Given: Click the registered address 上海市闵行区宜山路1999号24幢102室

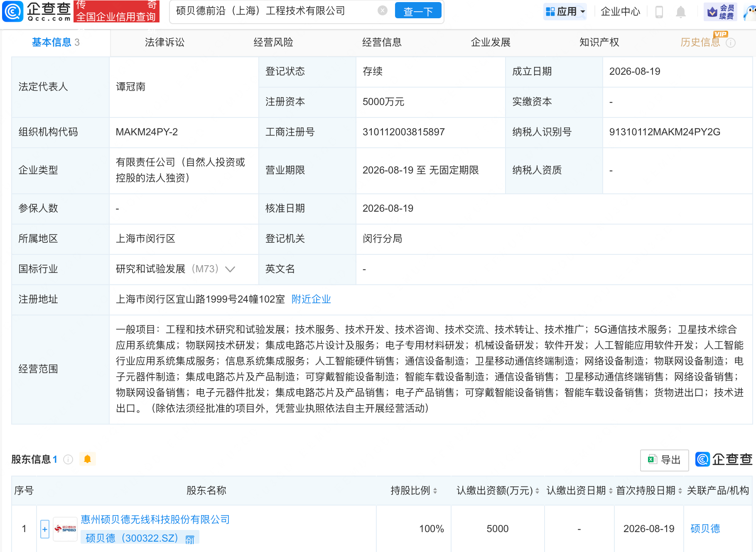Looking at the screenshot, I should click(x=200, y=299).
